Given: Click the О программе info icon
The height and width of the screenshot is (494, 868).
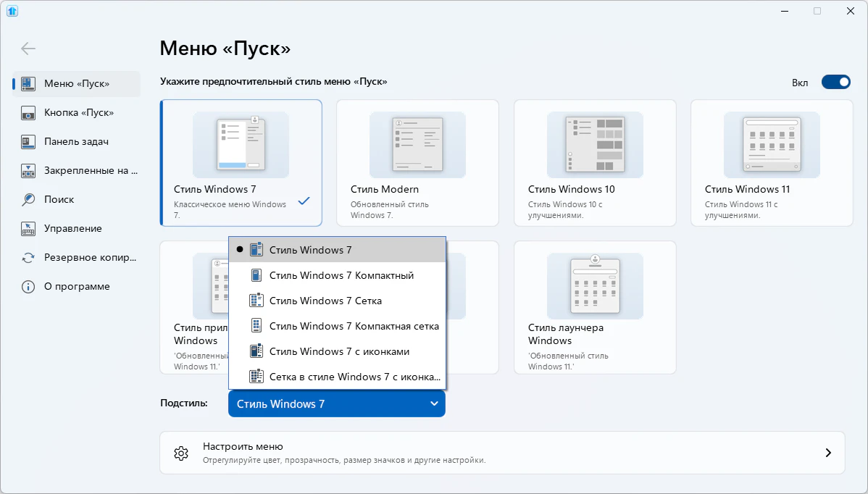Looking at the screenshot, I should [x=28, y=287].
